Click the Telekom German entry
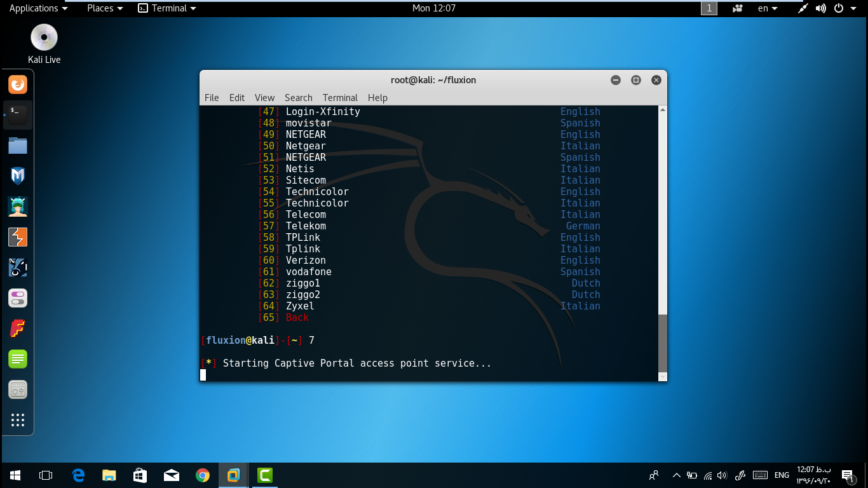This screenshot has height=488, width=868. 306,226
